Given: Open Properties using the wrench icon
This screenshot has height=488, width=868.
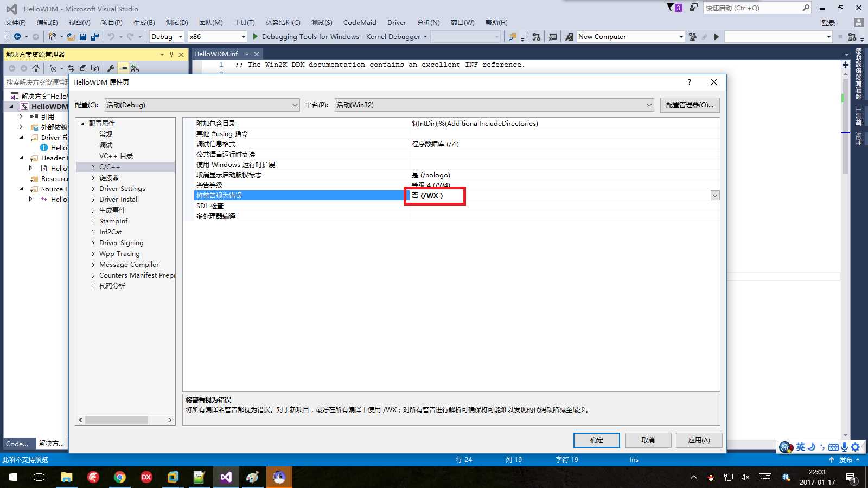Looking at the screenshot, I should coord(111,68).
